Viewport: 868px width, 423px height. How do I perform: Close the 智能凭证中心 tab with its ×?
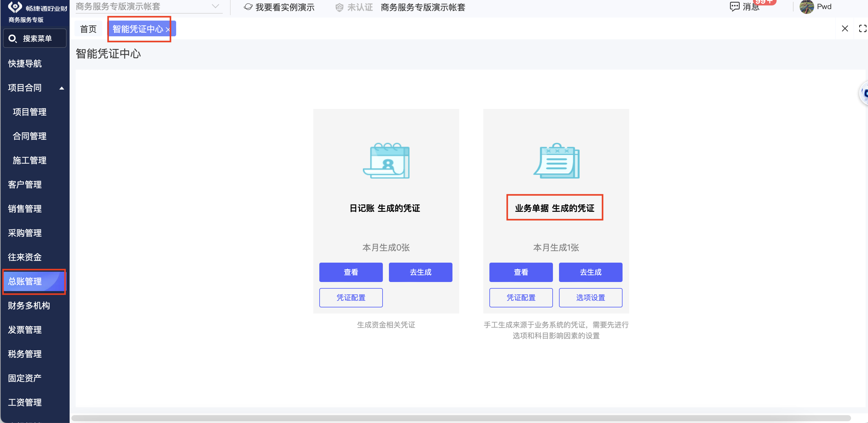tap(168, 30)
